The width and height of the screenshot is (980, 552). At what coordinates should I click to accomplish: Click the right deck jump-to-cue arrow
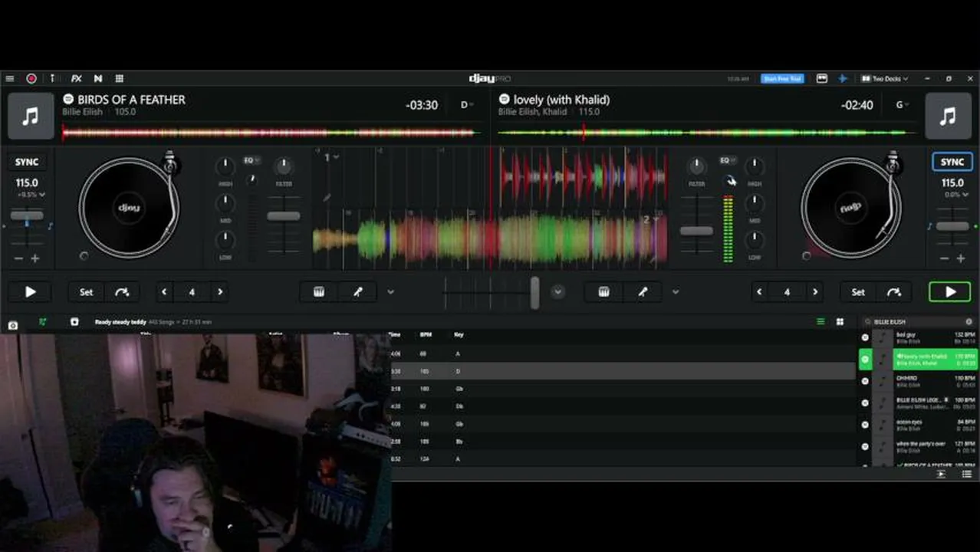point(894,292)
